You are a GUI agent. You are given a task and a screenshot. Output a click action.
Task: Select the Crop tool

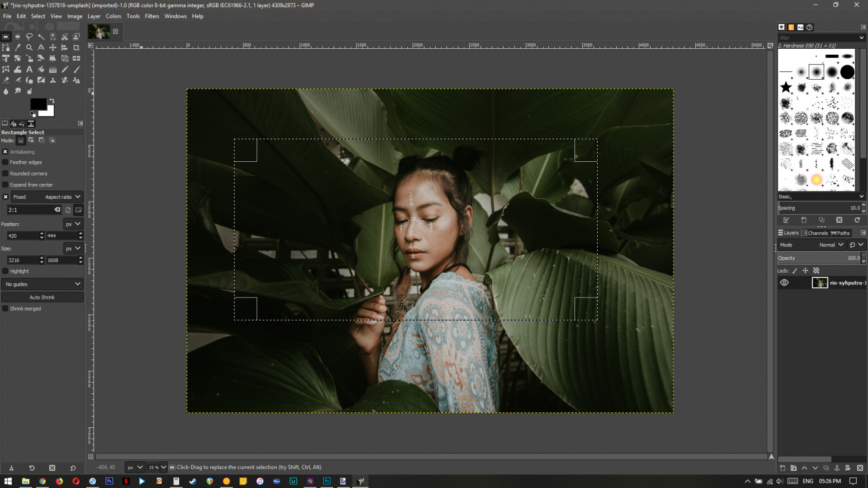76,48
